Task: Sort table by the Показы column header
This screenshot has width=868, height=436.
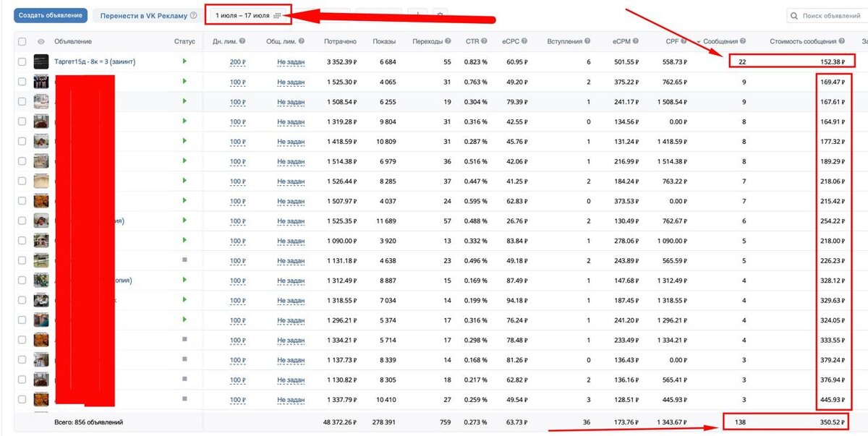Action: pyautogui.click(x=384, y=41)
